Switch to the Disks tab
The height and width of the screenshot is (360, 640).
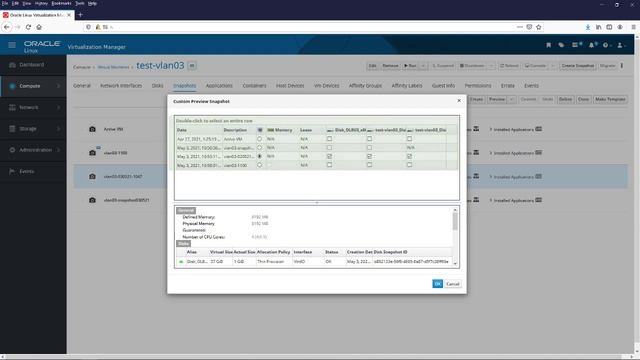[x=158, y=86]
